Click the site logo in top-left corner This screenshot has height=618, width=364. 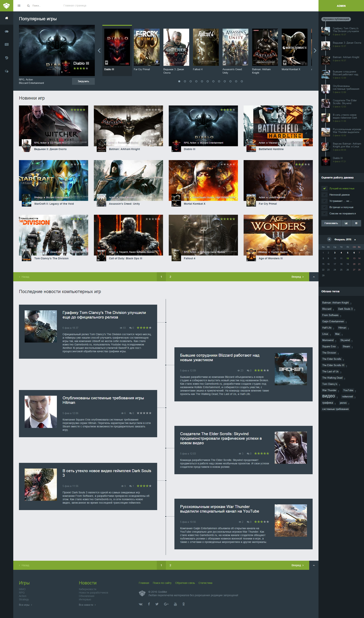click(6, 6)
